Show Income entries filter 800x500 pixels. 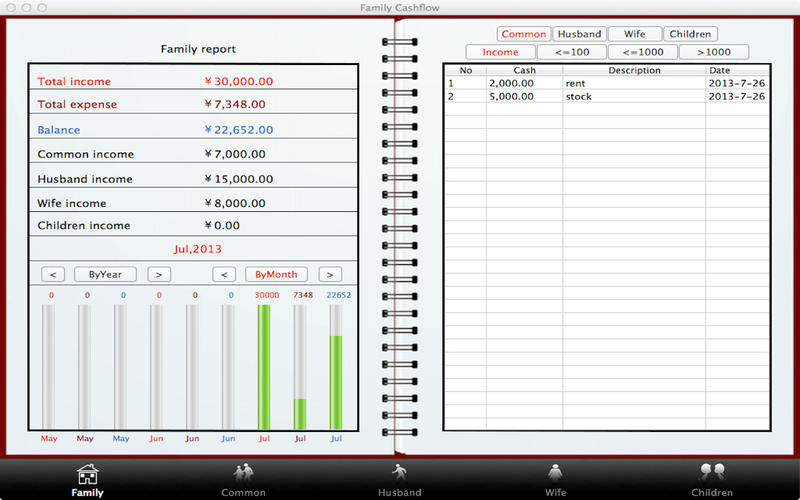pyautogui.click(x=501, y=52)
